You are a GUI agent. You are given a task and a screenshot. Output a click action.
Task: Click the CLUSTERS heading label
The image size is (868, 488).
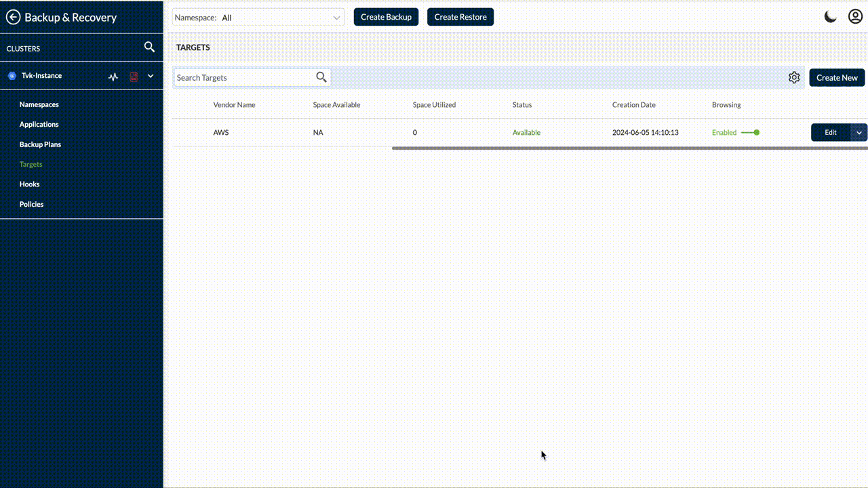click(23, 49)
